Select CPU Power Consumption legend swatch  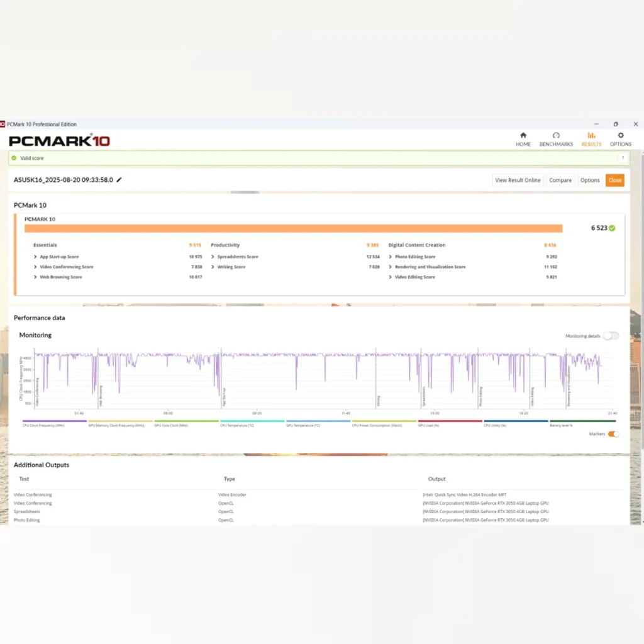384,421
